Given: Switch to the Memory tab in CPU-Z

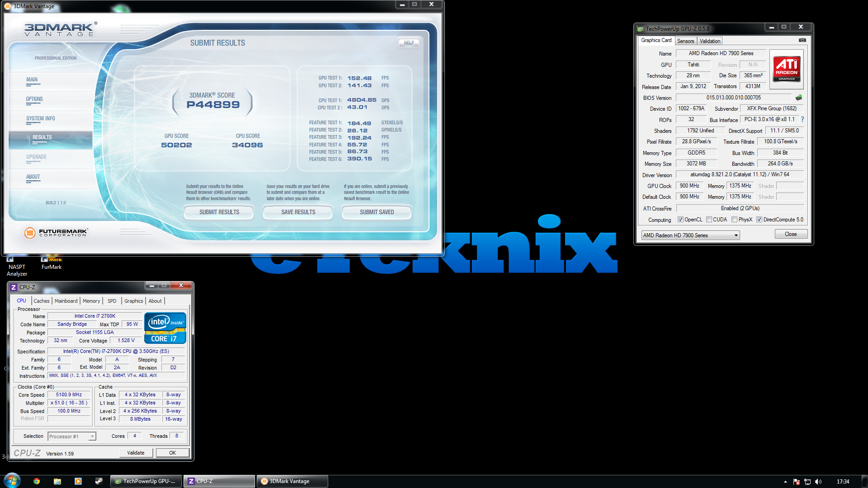Looking at the screenshot, I should coord(91,301).
